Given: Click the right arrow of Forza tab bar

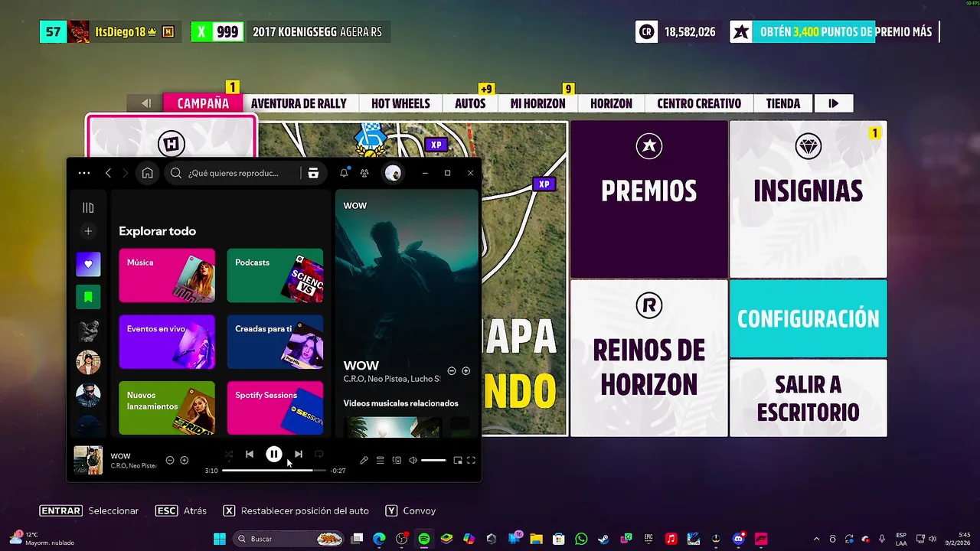Looking at the screenshot, I should [834, 103].
